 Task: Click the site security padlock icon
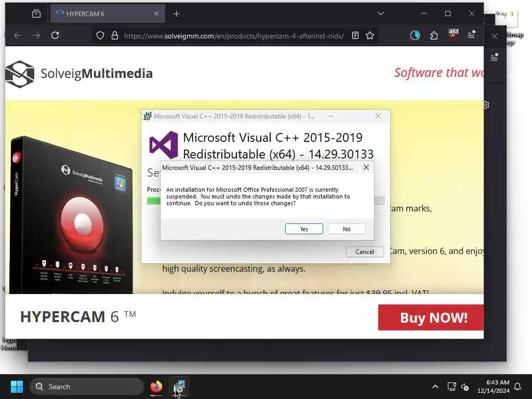coord(115,35)
